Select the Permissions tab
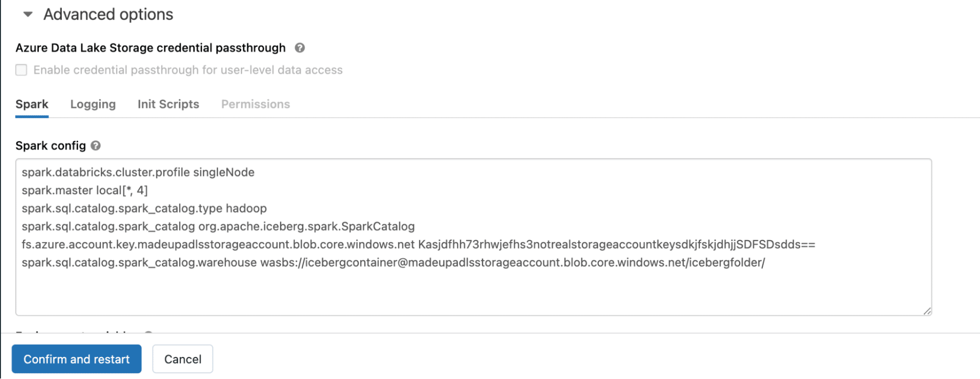 click(255, 104)
